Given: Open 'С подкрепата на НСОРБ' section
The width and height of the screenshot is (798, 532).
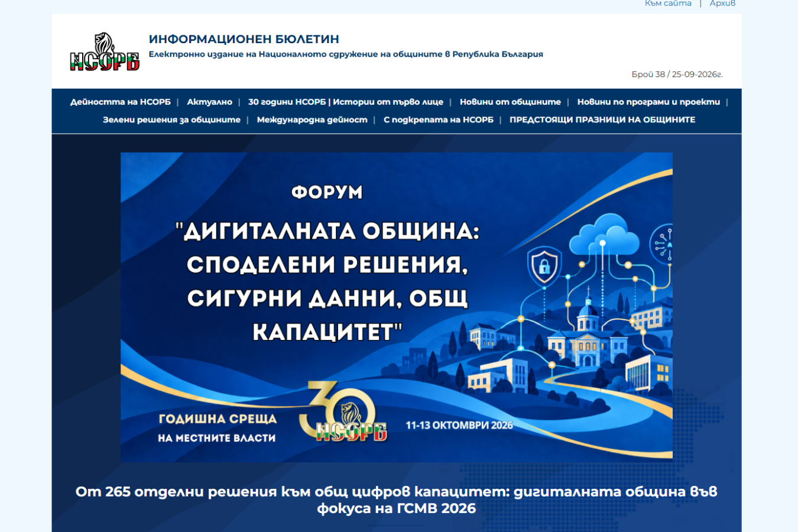Looking at the screenshot, I should (439, 119).
